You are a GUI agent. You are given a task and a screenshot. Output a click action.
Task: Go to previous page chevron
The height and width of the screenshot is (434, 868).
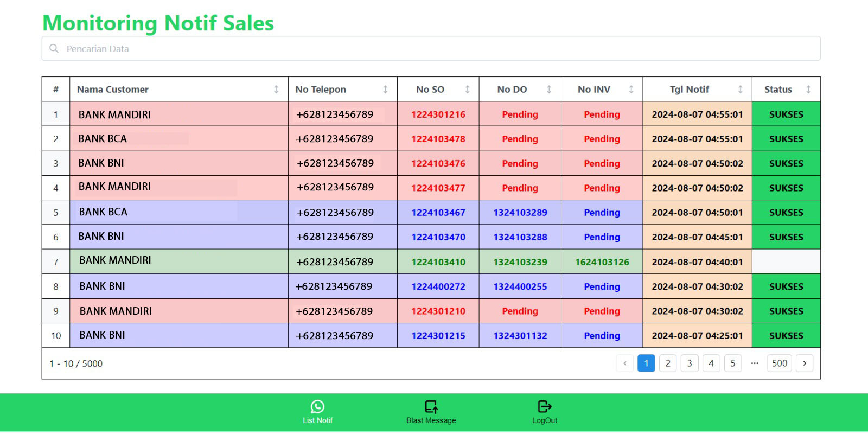pos(625,363)
